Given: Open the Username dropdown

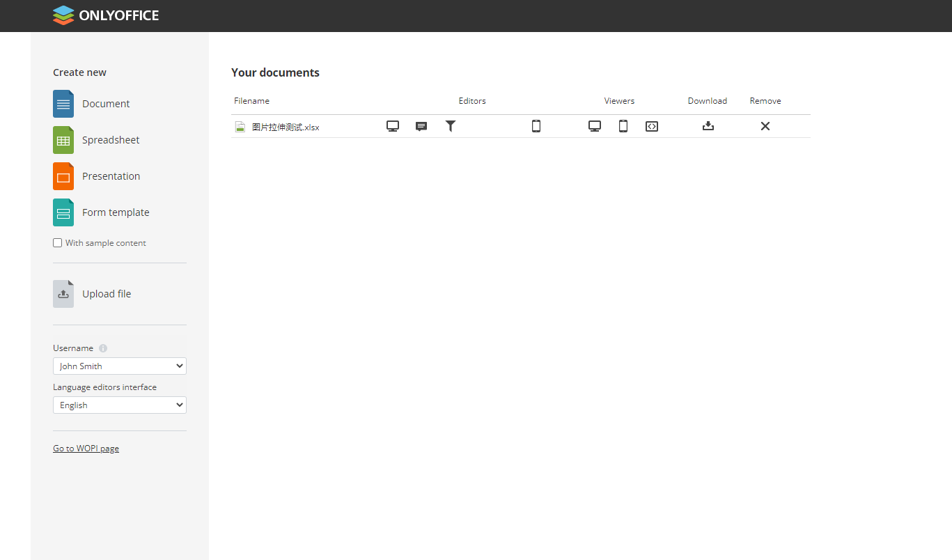Looking at the screenshot, I should click(119, 366).
